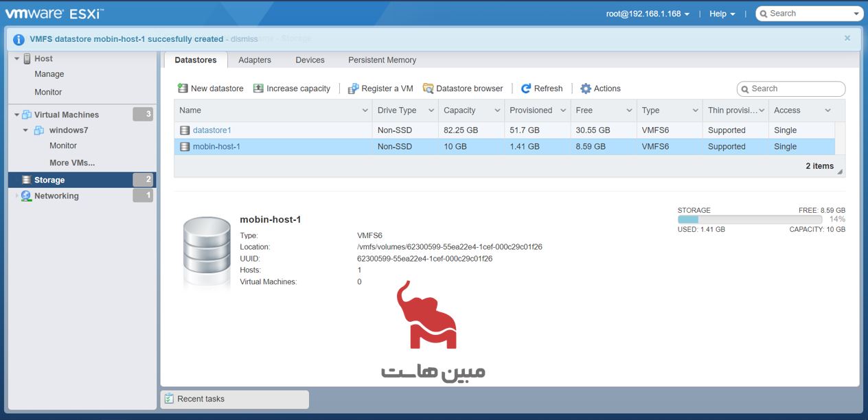Click the Increase capacity icon
868x420 pixels.
(x=258, y=89)
